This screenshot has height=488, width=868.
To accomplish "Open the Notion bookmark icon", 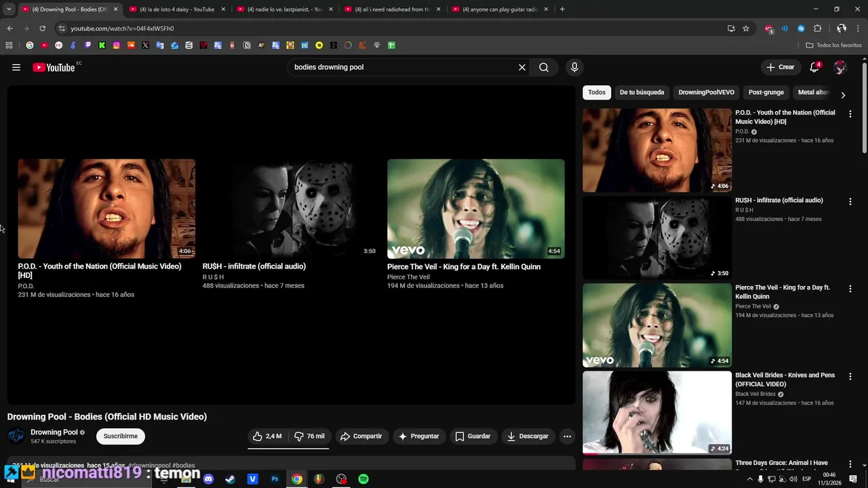I will [247, 45].
